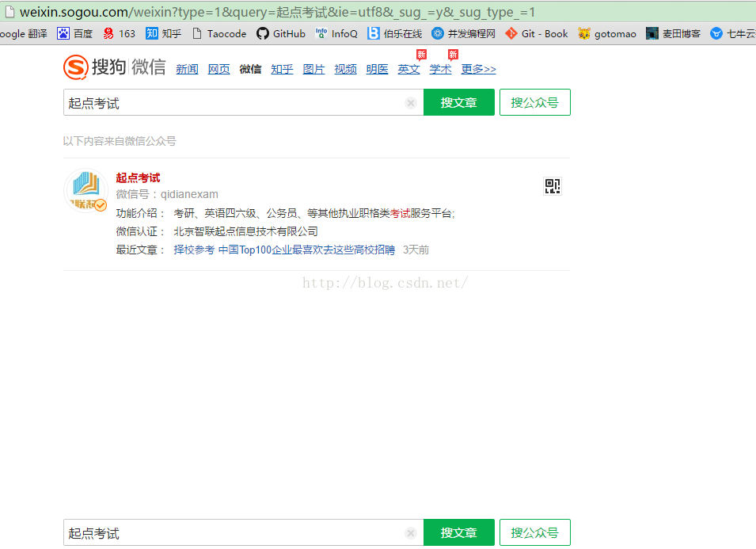Click the page icon in address bar
The width and height of the screenshot is (756, 549).
(x=9, y=12)
